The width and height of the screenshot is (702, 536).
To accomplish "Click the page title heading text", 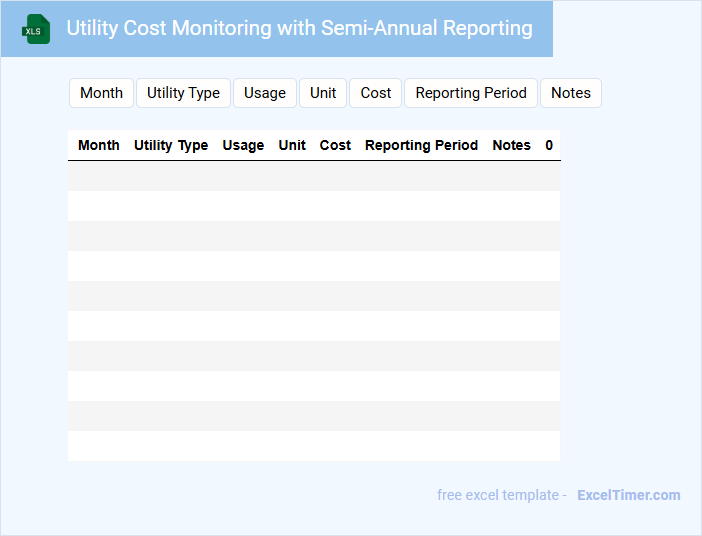I will pos(299,28).
